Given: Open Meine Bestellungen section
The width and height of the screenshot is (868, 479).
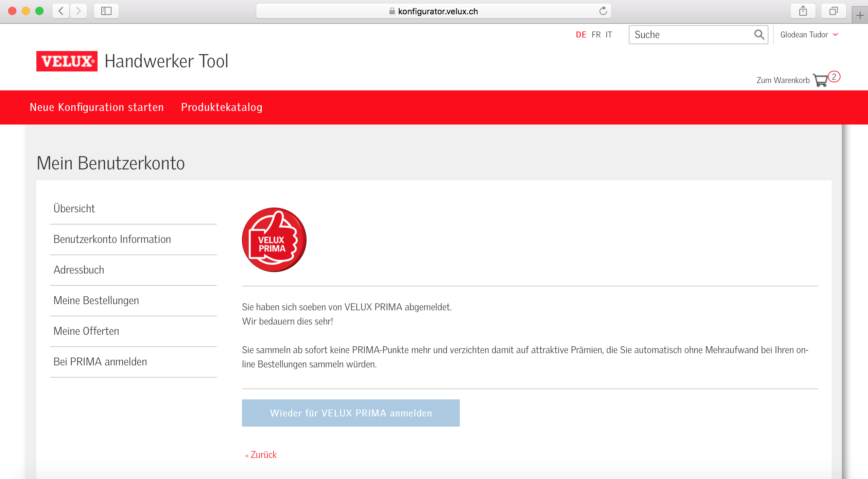Looking at the screenshot, I should pyautogui.click(x=133, y=300).
